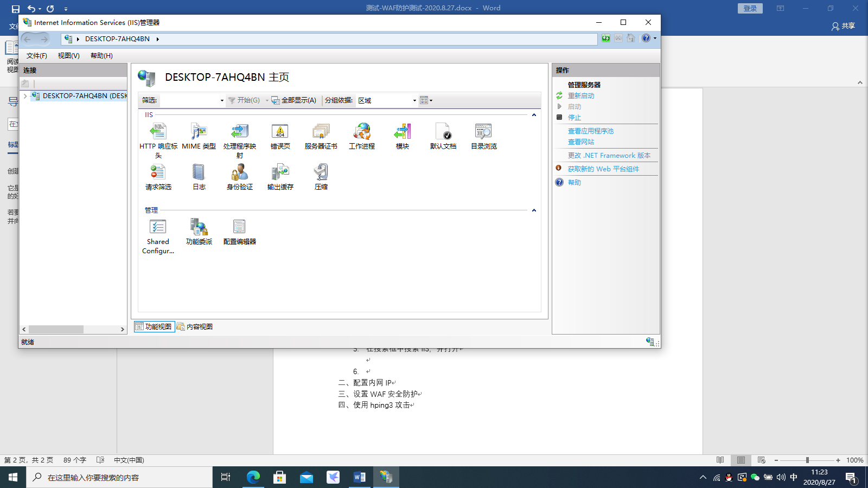The height and width of the screenshot is (488, 868).
Task: Open the 配置编辑器 icon
Action: (x=239, y=227)
